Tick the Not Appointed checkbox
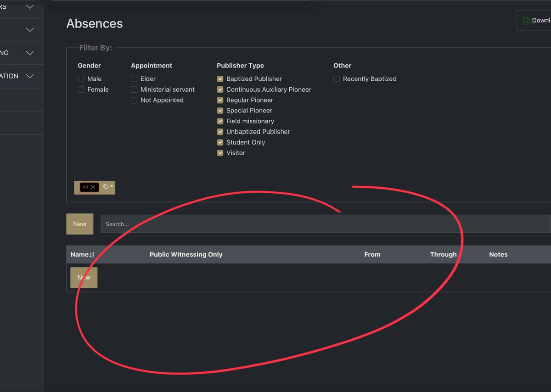 [x=134, y=100]
